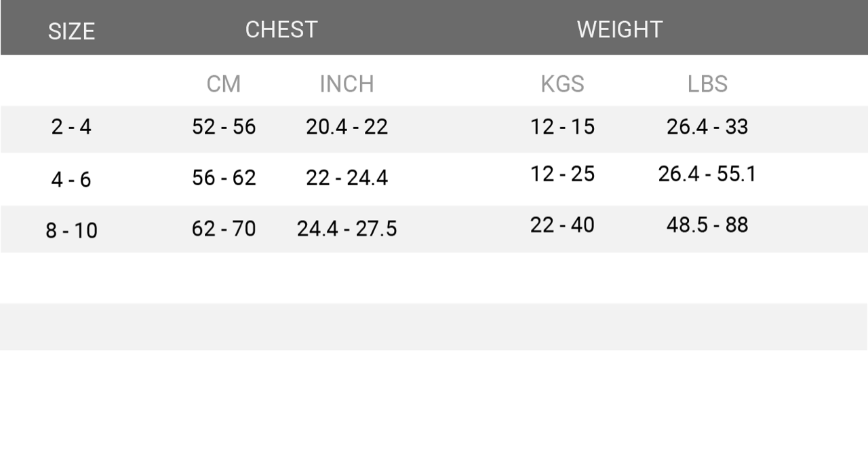This screenshot has height=454, width=868.
Task: Click weight value 48.5 - 88 lbs
Action: click(707, 225)
